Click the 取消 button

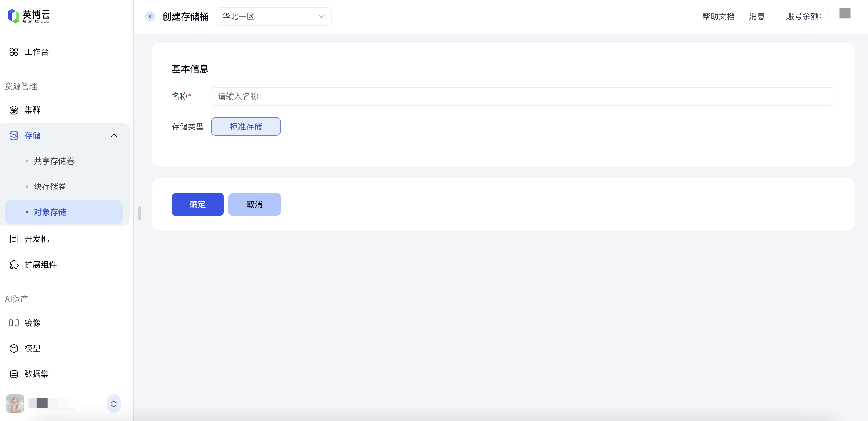[x=254, y=204]
